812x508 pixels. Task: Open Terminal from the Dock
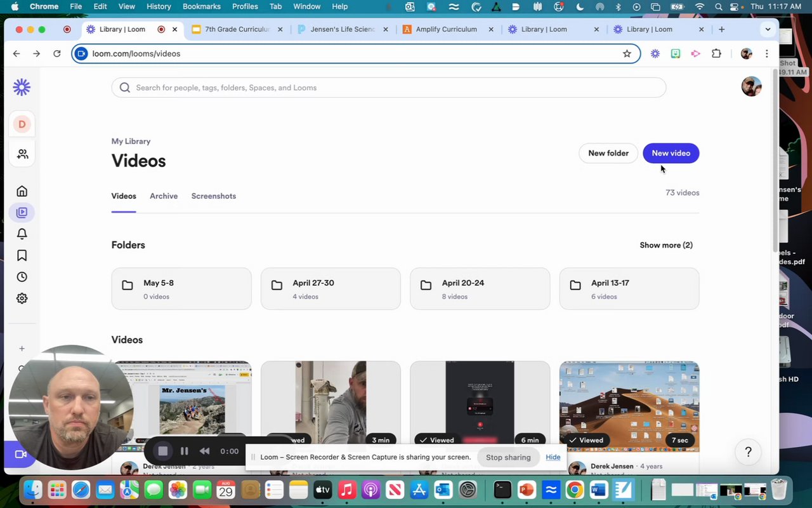502,490
